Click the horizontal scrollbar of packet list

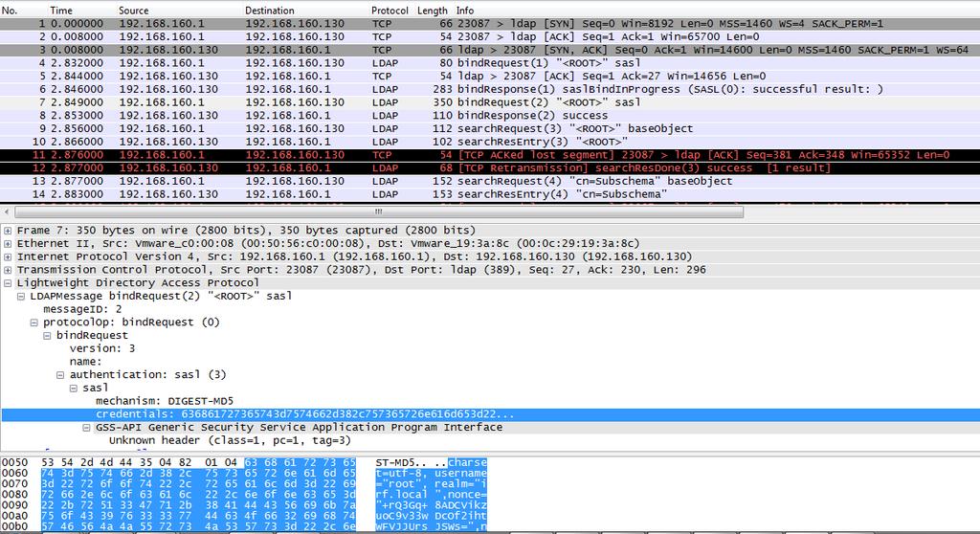click(379, 212)
